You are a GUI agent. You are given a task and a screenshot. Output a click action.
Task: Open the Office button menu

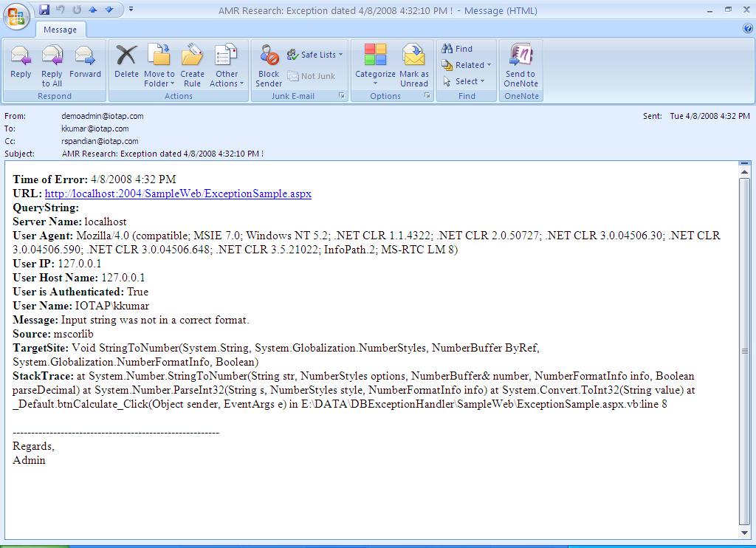[x=16, y=16]
